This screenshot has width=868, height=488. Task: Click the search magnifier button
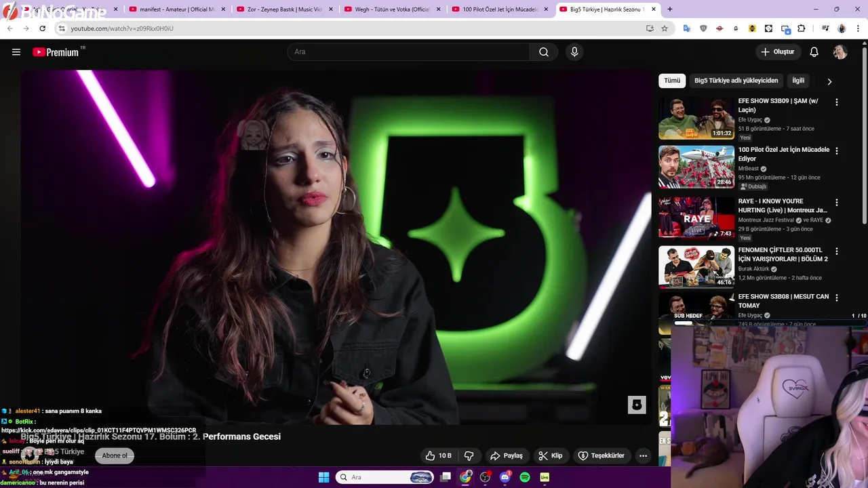pos(544,52)
